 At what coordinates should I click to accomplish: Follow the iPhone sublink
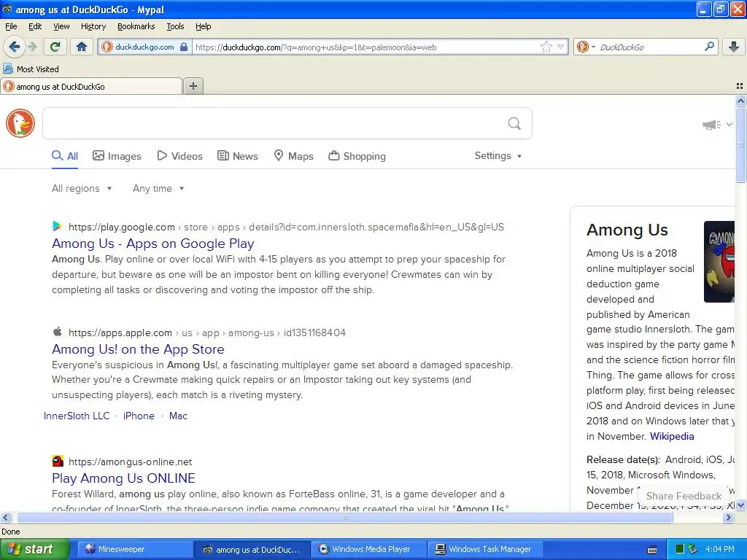point(139,416)
